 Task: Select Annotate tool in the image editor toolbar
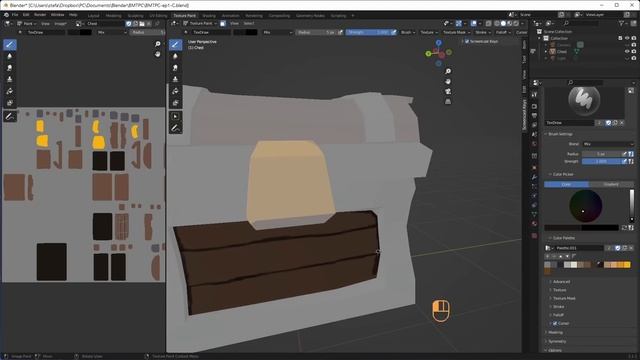10,117
